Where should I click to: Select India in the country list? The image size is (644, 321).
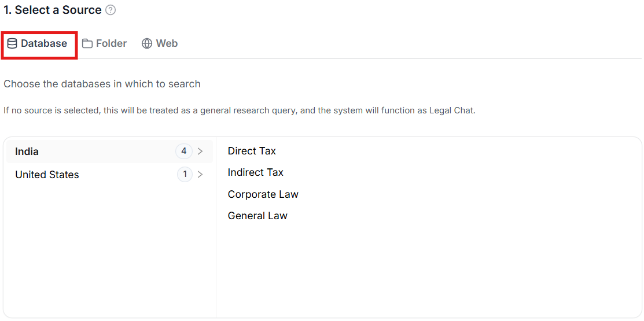[x=27, y=152]
